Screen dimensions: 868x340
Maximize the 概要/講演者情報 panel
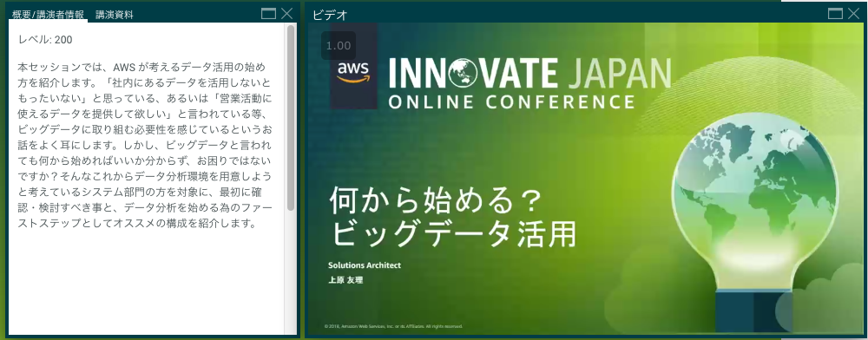tap(268, 14)
